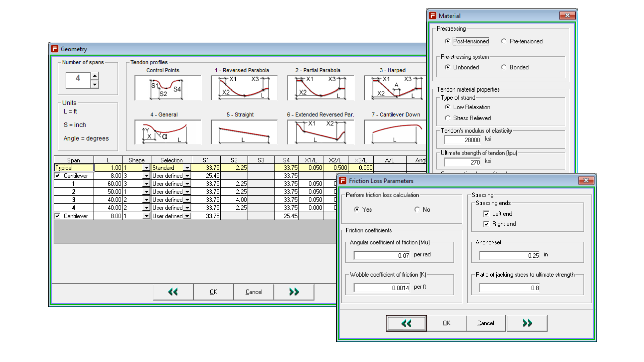This screenshot has height=362, width=644.
Task: Choose the Partial Parabola profile diagram
Action: [320, 88]
